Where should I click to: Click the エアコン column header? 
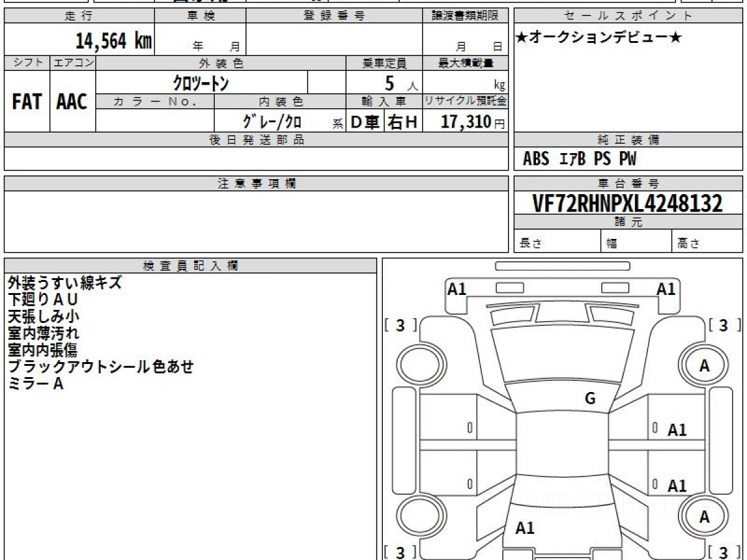point(73,63)
